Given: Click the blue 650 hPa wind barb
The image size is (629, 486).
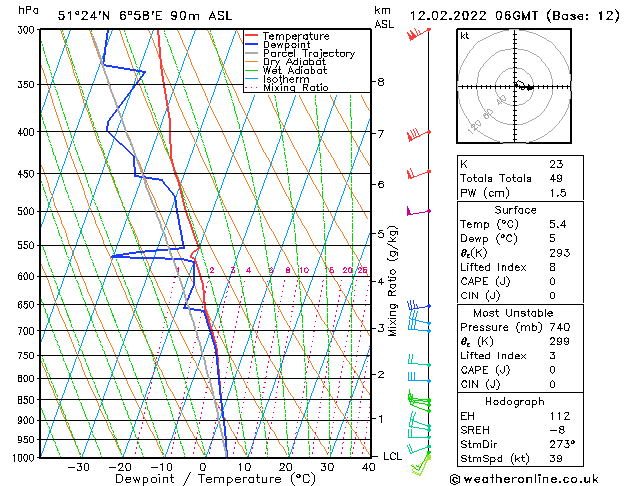Looking at the screenshot, I should tap(418, 305).
